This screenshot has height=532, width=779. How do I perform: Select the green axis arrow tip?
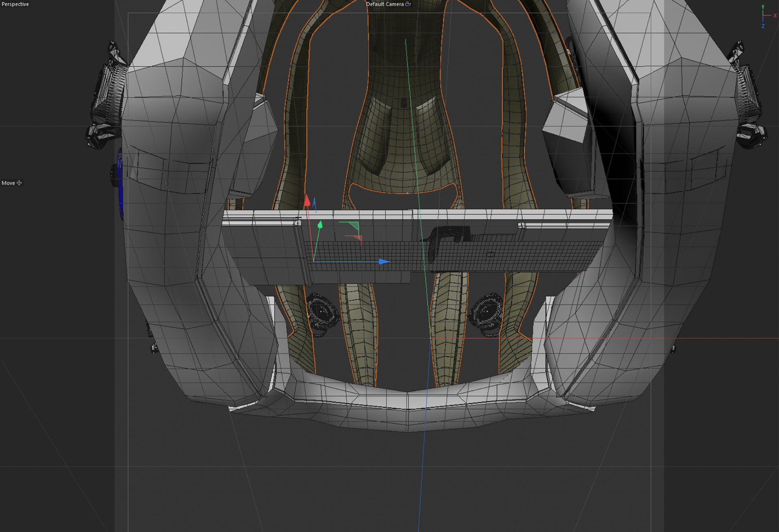pyautogui.click(x=320, y=224)
